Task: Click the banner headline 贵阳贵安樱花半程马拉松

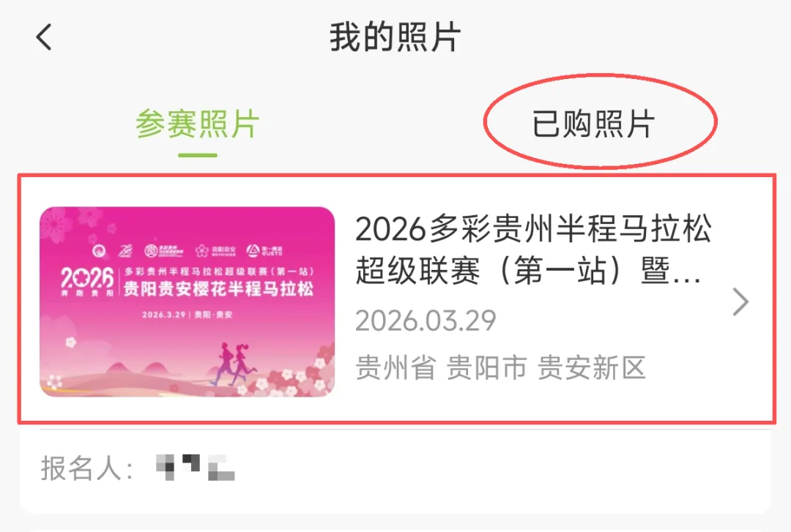Action: tap(218, 288)
